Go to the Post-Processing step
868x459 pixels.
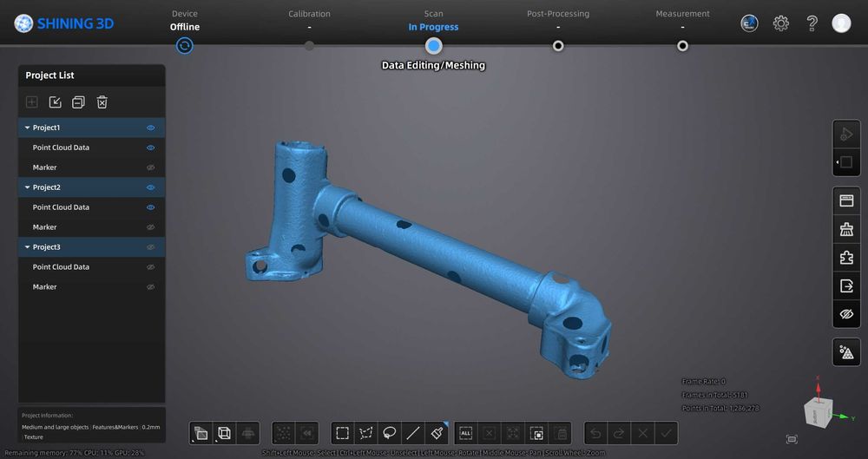558,20
